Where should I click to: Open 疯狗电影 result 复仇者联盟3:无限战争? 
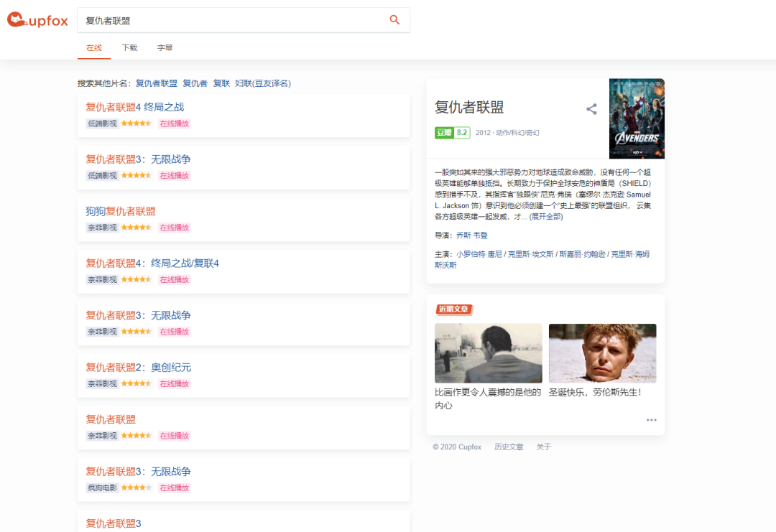coord(138,471)
